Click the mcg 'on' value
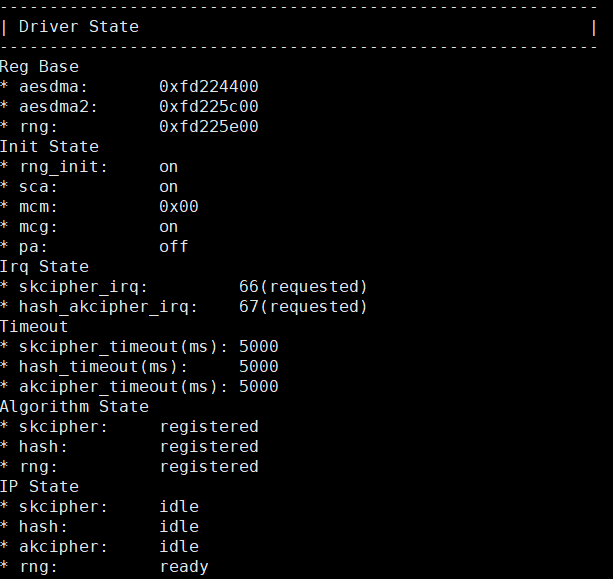613x579 pixels. coord(168,227)
